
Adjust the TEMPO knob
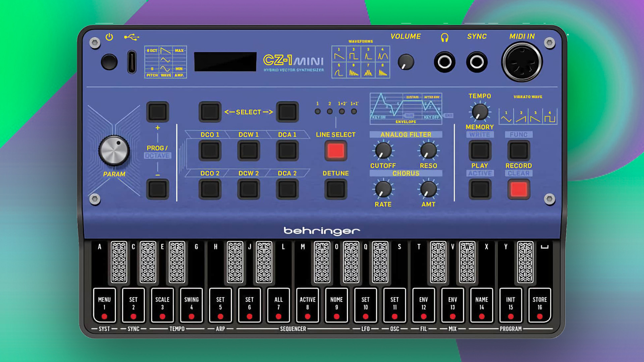[x=480, y=112]
